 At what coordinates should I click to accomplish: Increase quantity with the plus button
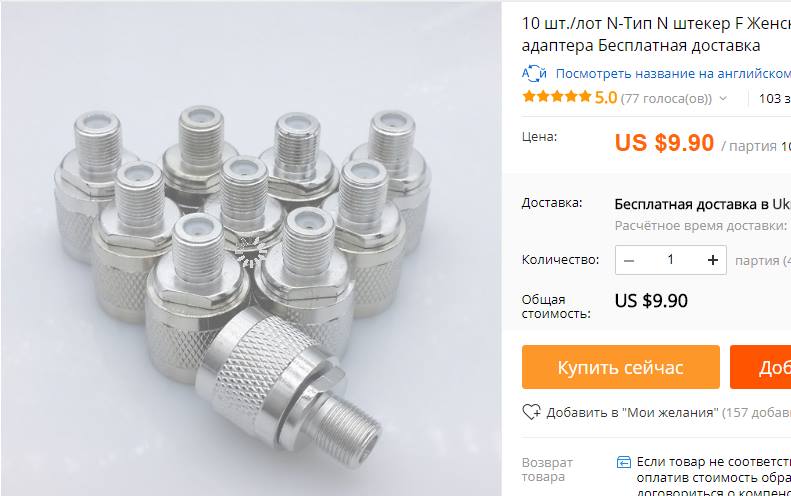point(712,260)
